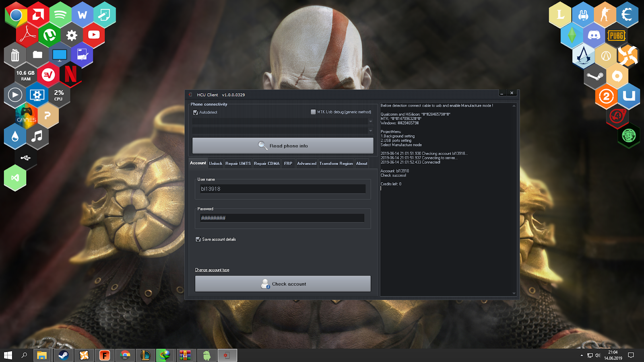
Task: Launch Internet Download Manager from taskbar
Action: pos(165,355)
